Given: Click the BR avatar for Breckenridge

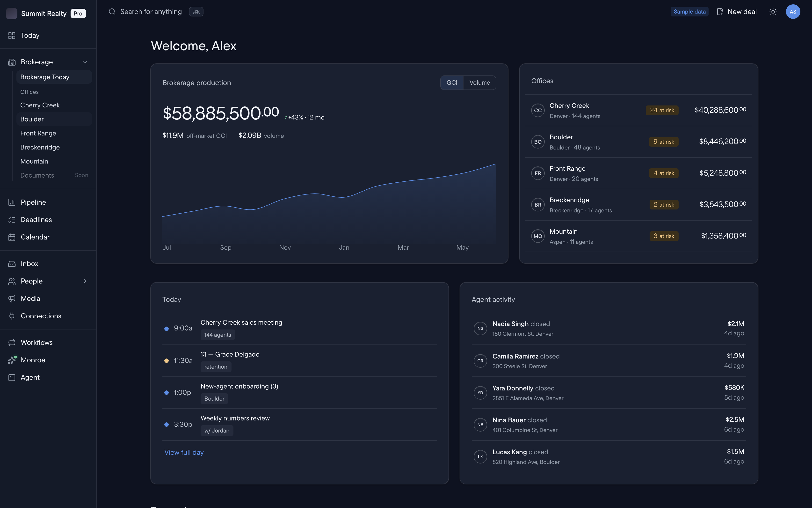Looking at the screenshot, I should coord(538,205).
